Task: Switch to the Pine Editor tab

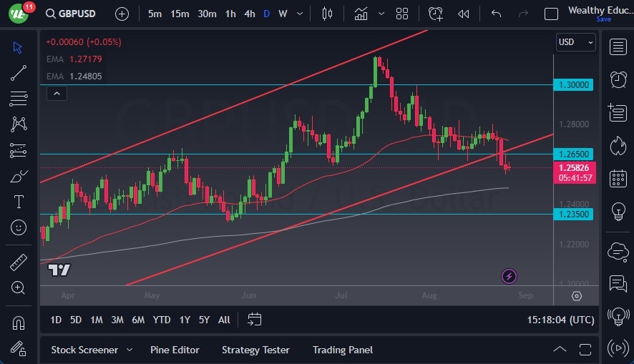Action: (175, 350)
